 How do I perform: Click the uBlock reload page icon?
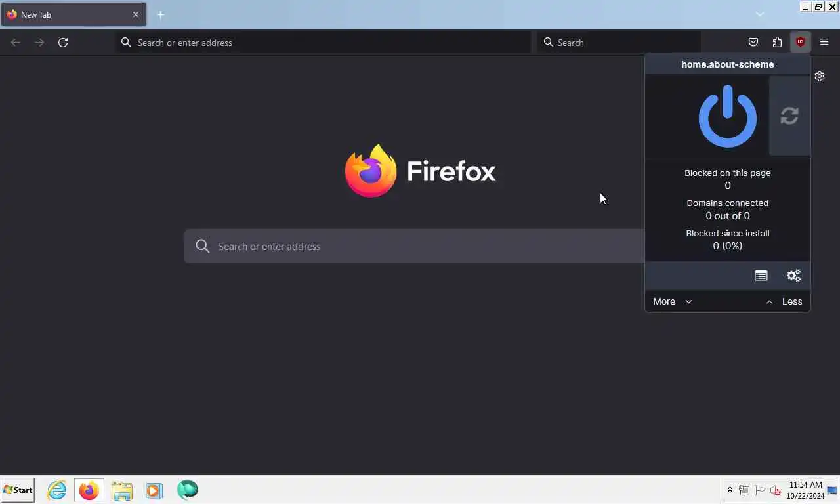click(789, 116)
